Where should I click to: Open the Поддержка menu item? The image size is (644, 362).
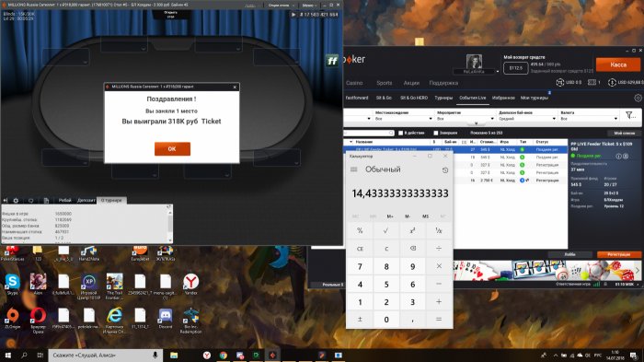443,83
